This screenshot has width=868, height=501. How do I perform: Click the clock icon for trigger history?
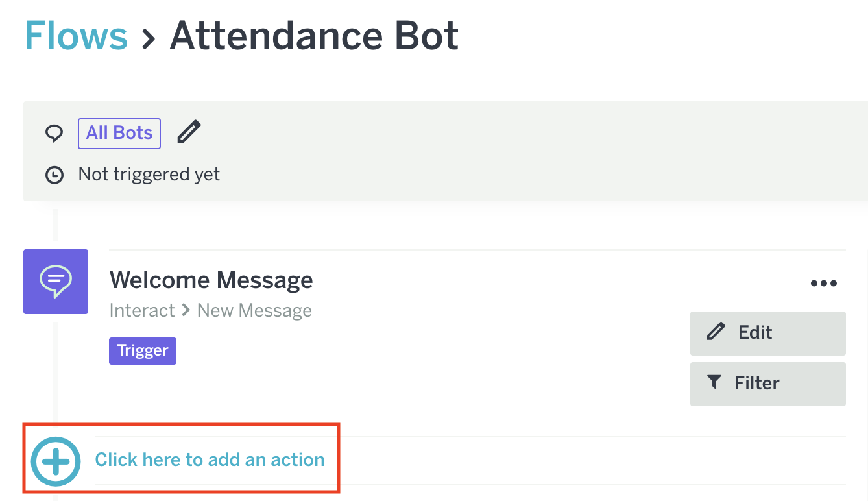coord(54,175)
